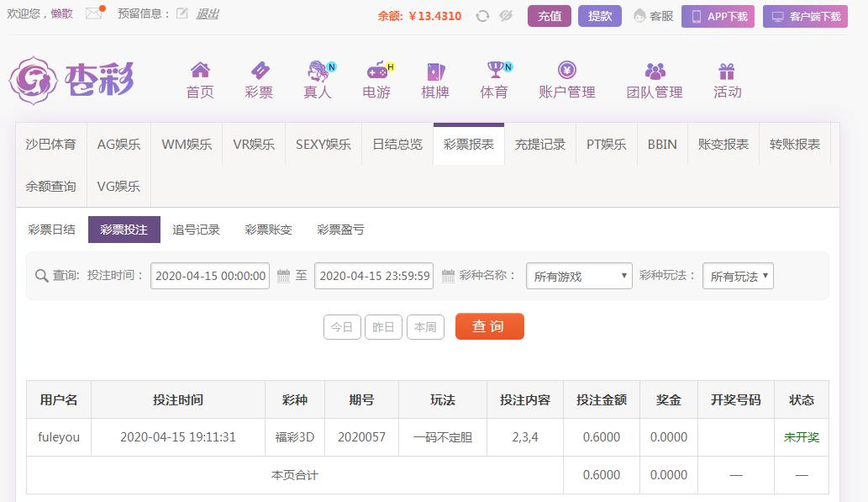Click period number 2020057
Viewport: 868px width, 502px height.
[361, 437]
